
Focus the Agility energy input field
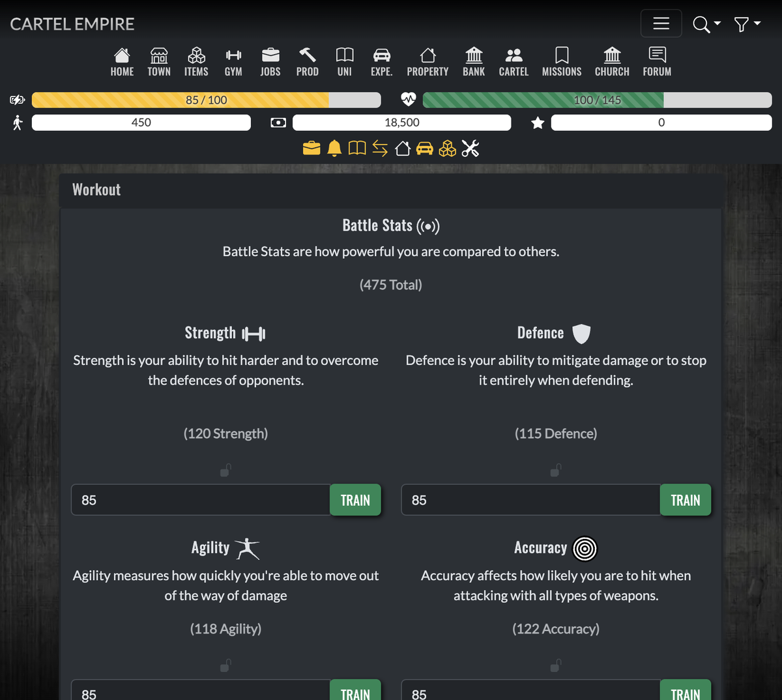[201, 690]
